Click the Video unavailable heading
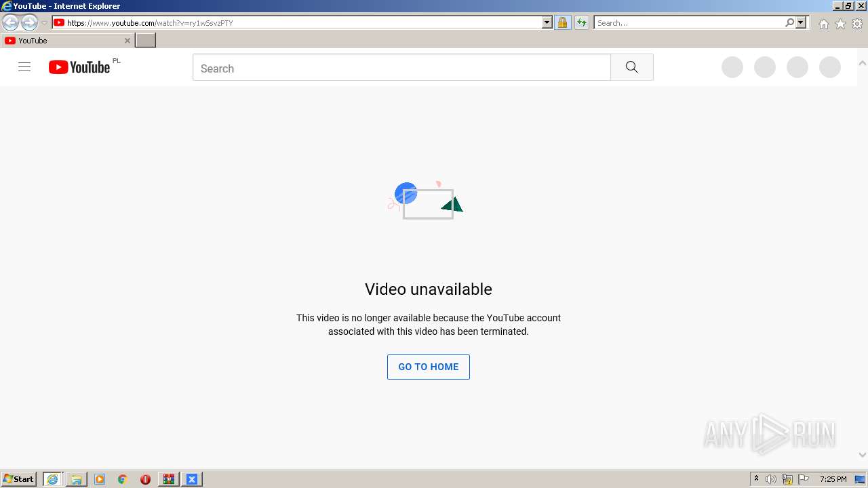Image resolution: width=868 pixels, height=488 pixels. (x=429, y=289)
